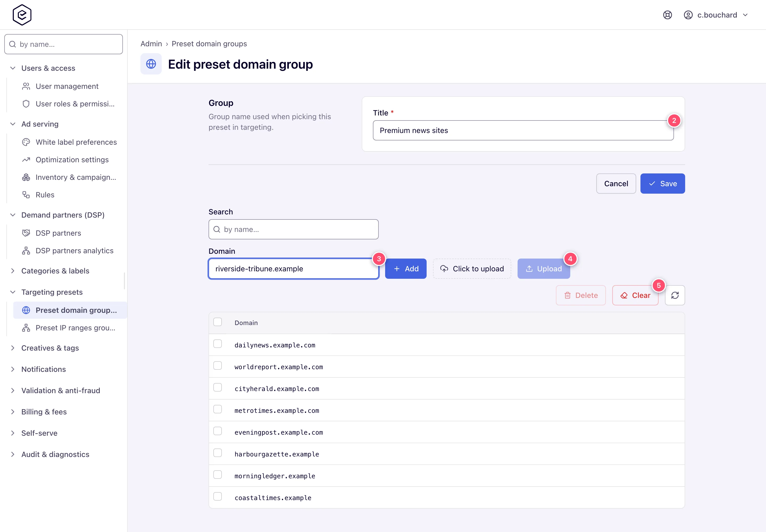The height and width of the screenshot is (532, 766).
Task: Focus the sidebar search by name field
Action: pyautogui.click(x=63, y=44)
